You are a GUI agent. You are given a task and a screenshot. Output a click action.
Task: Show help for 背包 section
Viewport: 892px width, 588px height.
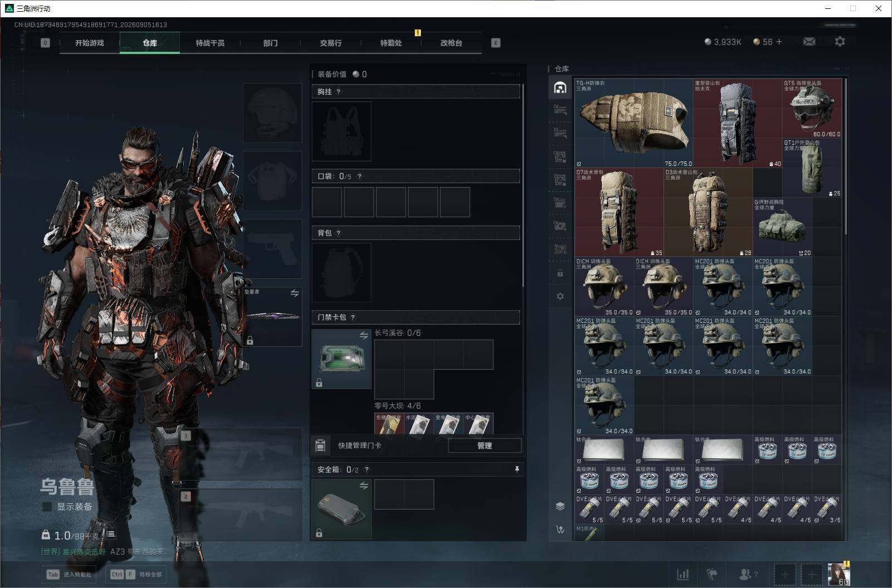click(x=339, y=233)
